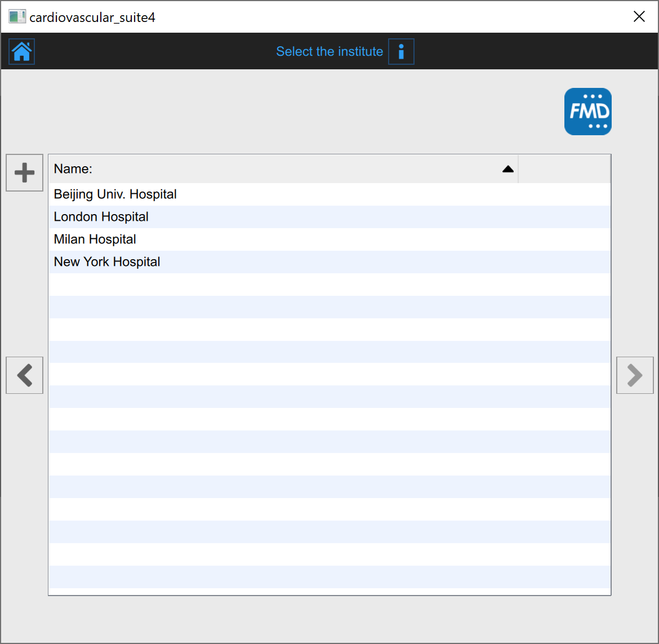Click the empty second column header
Viewport: 659px width, 644px height.
pos(564,169)
